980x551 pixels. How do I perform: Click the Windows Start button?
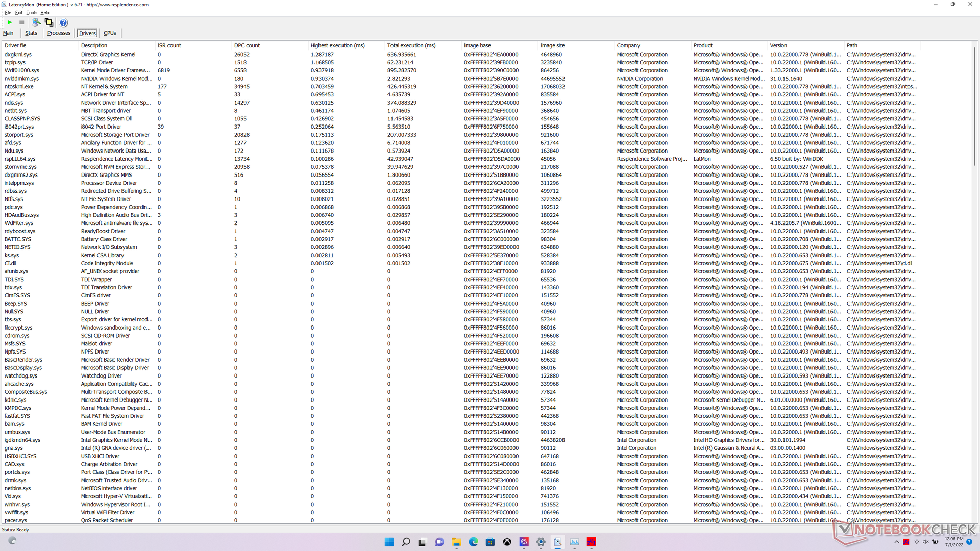[389, 542]
